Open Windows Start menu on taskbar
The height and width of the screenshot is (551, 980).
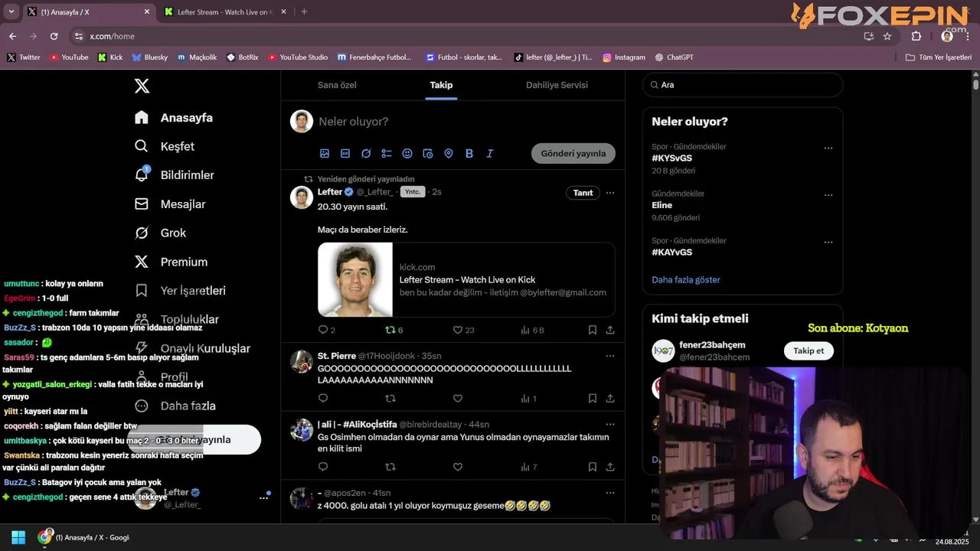coord(18,537)
